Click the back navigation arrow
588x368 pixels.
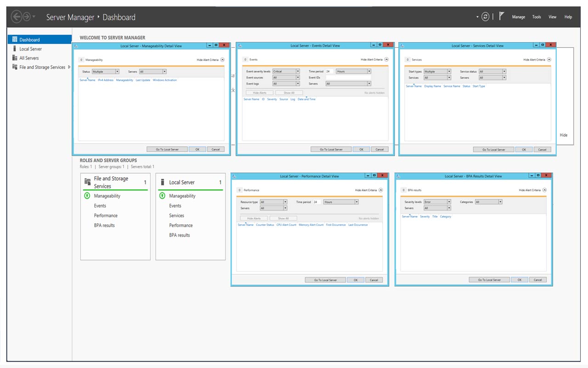click(17, 17)
